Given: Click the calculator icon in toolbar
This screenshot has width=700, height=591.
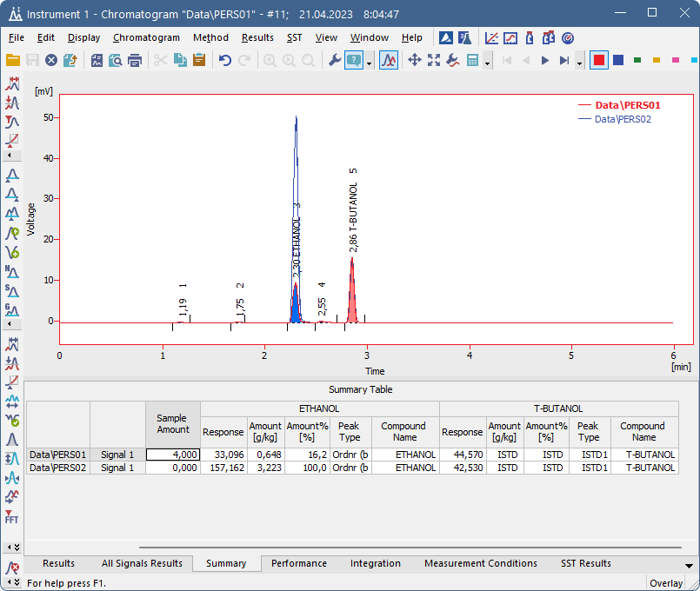Looking at the screenshot, I should (472, 60).
